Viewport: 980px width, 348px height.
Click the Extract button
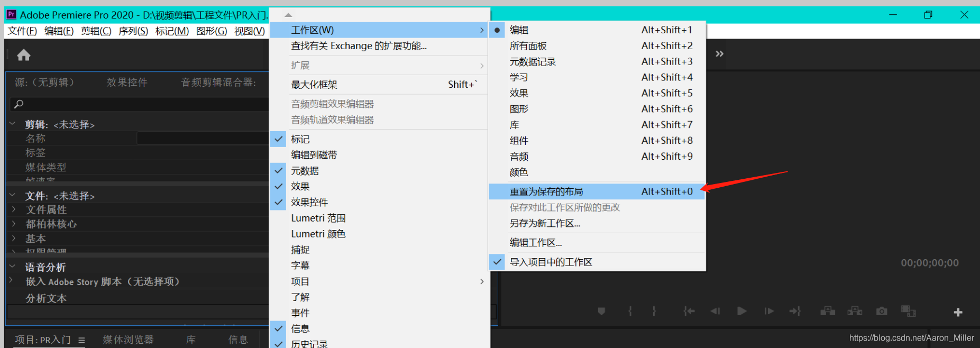(x=855, y=312)
